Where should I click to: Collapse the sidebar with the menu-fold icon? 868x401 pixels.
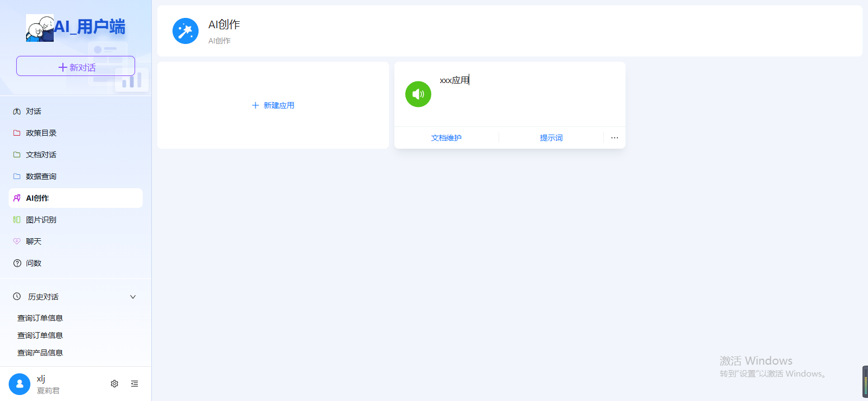pyautogui.click(x=135, y=384)
